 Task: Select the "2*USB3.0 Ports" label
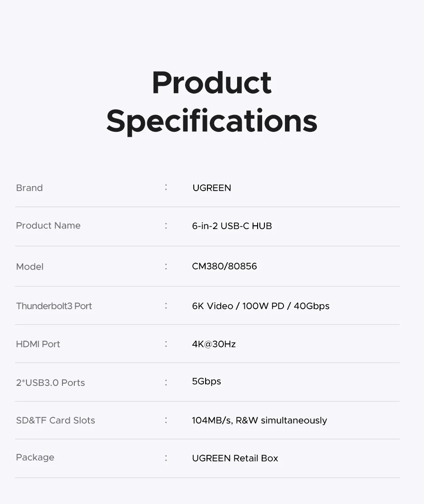tap(50, 383)
